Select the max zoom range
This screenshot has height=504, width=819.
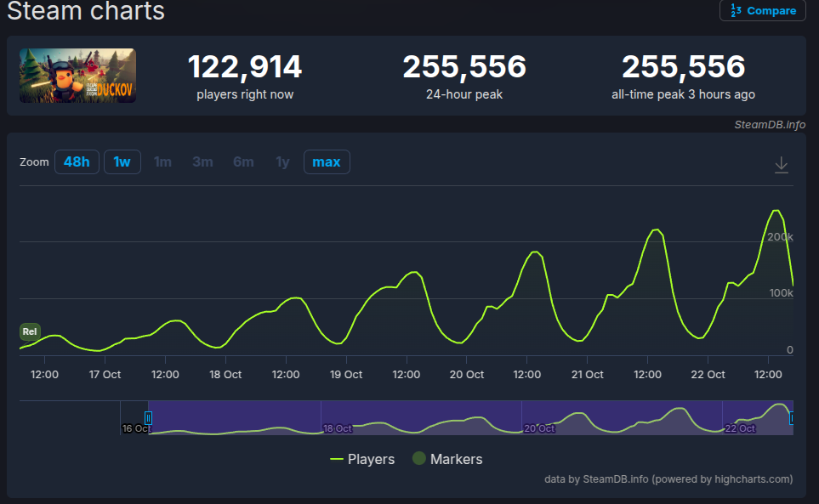point(327,161)
